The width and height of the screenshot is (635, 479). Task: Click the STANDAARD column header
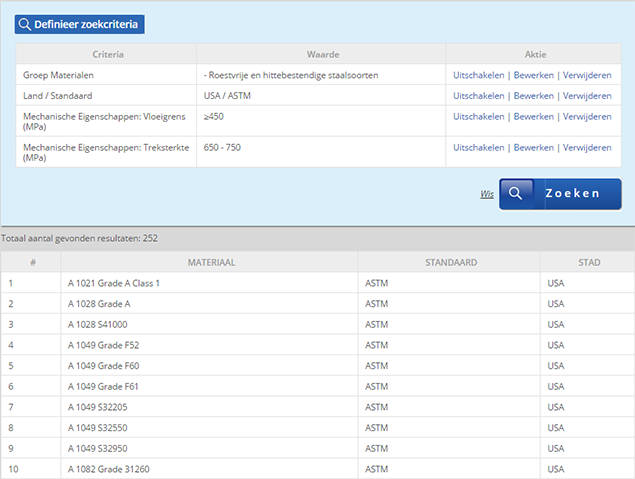451,262
